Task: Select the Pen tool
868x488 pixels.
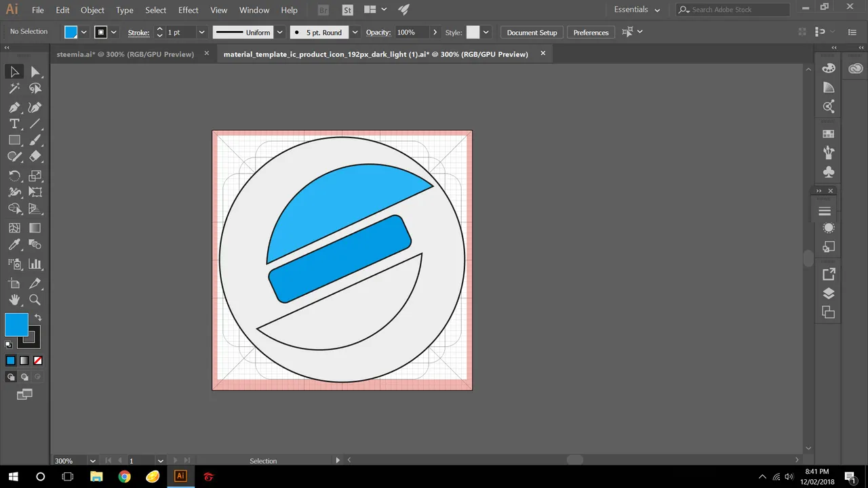Action: 14,107
